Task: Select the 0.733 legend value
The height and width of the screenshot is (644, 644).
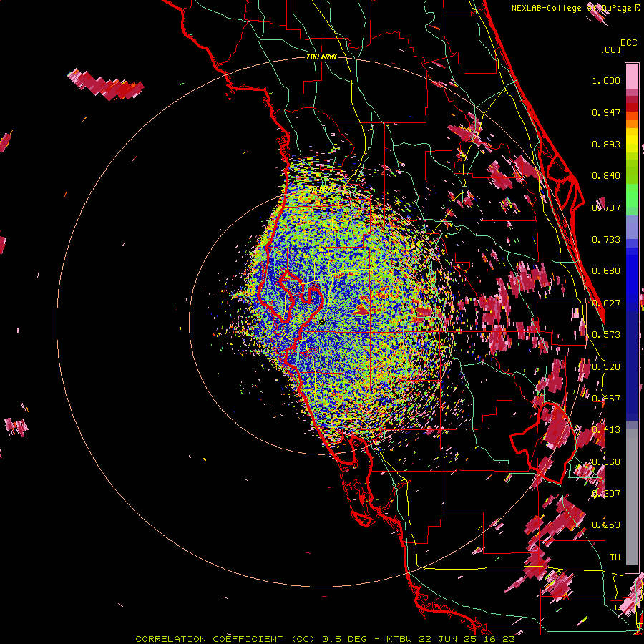Action: (606, 240)
